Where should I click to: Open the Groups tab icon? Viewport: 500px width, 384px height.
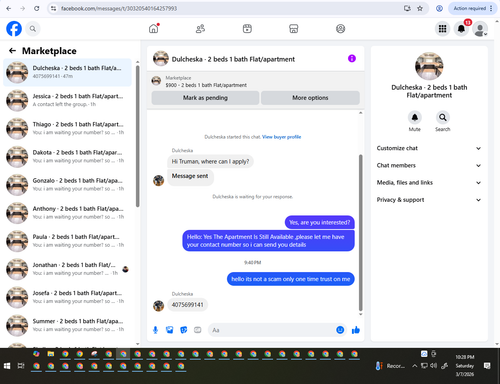[340, 29]
